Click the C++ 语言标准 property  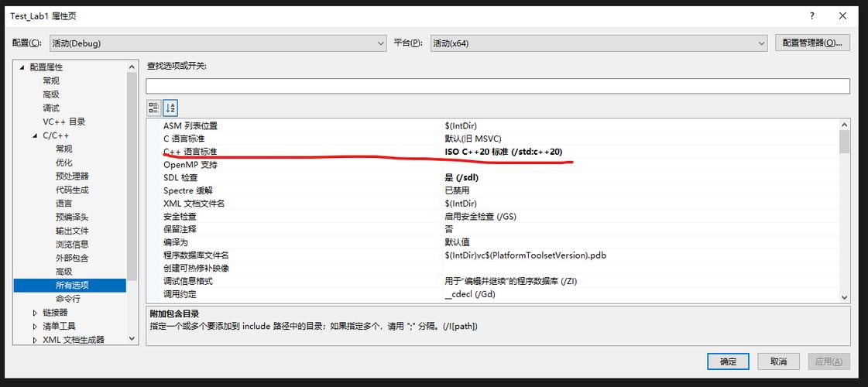(x=190, y=152)
